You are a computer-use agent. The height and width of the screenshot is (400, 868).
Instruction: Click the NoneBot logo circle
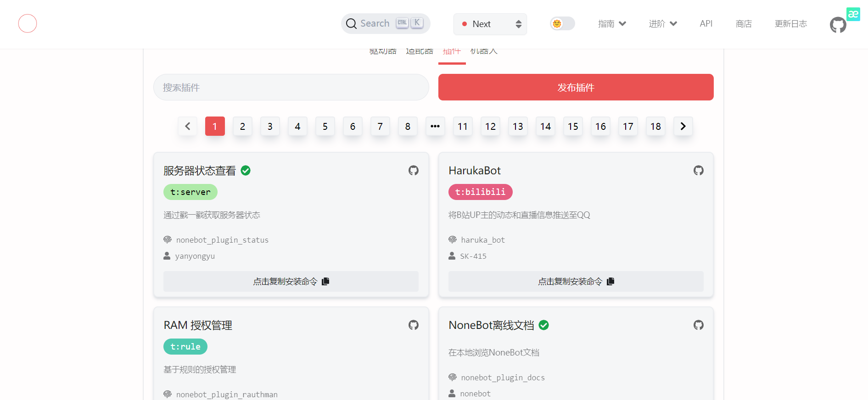(28, 23)
